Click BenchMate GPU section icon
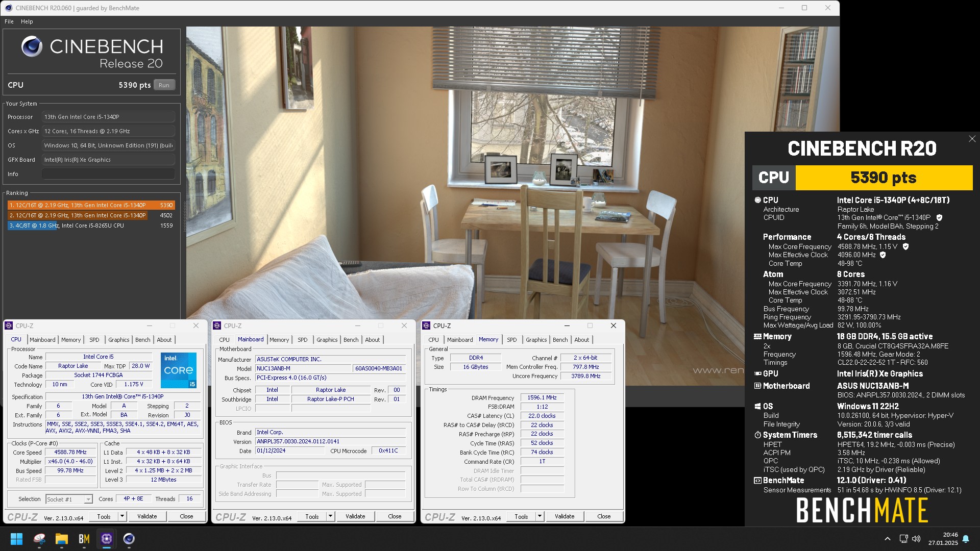 click(x=757, y=373)
